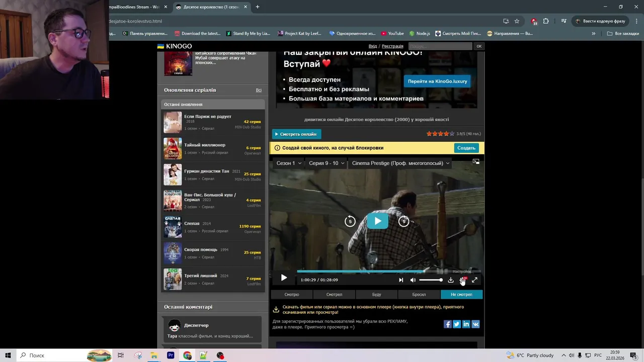Click the download icon in the player
This screenshot has height=362, width=644.
click(x=451, y=280)
